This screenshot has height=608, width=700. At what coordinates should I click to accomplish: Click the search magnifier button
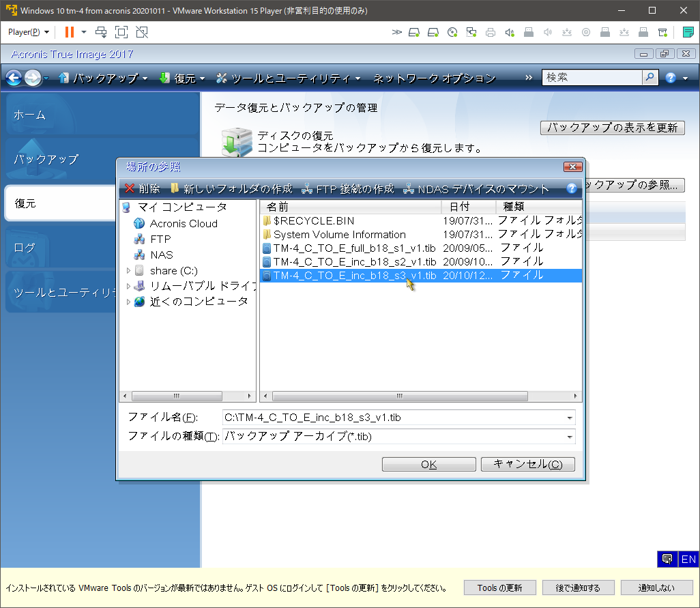(650, 78)
